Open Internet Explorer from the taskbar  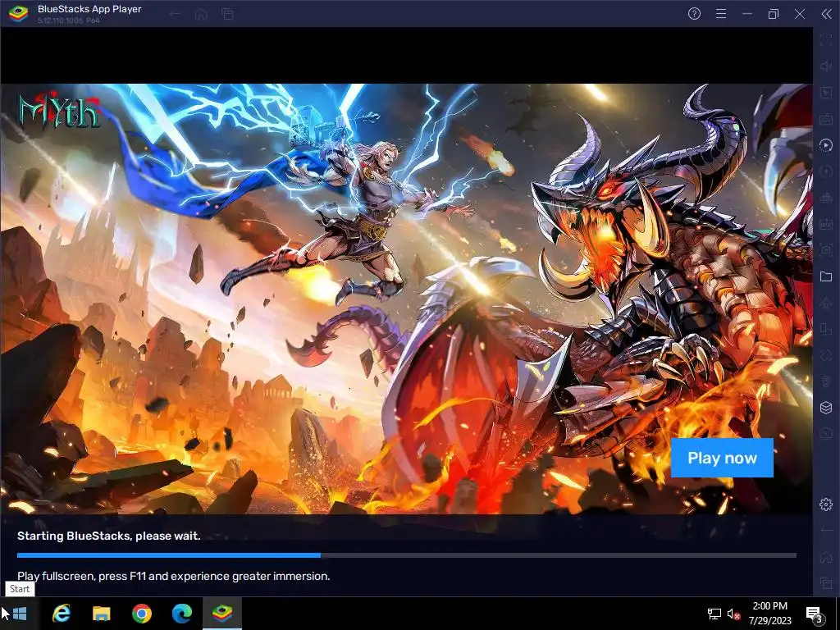[61, 614]
